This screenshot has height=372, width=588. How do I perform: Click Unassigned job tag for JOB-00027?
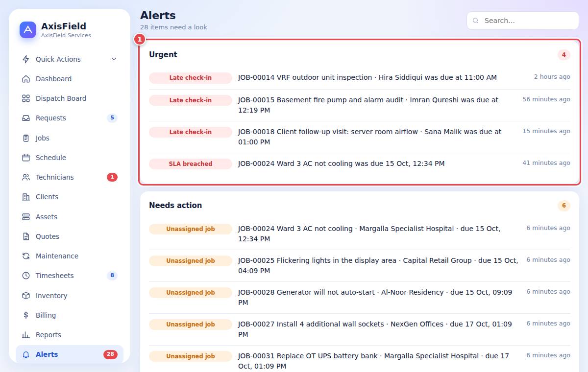click(x=191, y=325)
